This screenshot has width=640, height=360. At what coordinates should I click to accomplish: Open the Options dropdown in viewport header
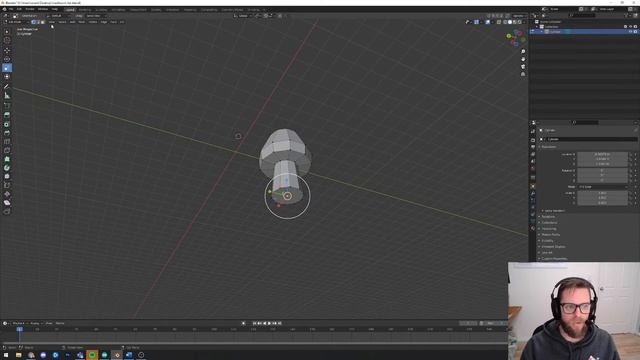pyautogui.click(x=518, y=16)
